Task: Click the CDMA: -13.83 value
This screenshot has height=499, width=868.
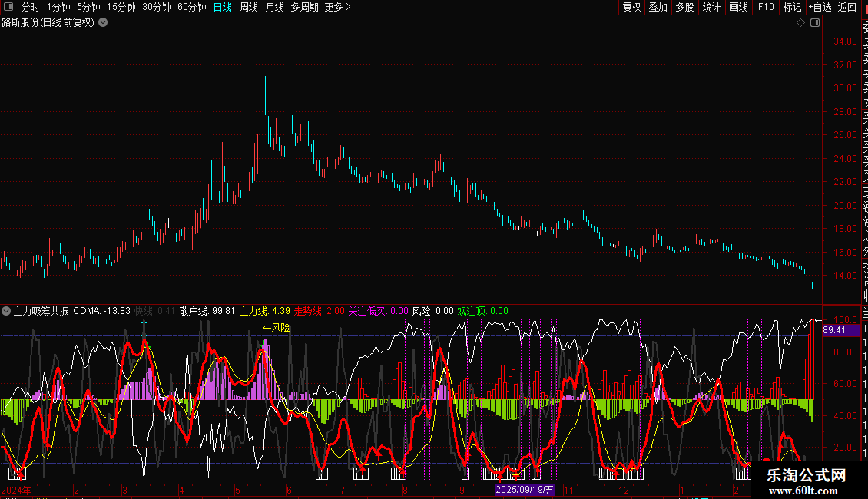Action: click(102, 311)
